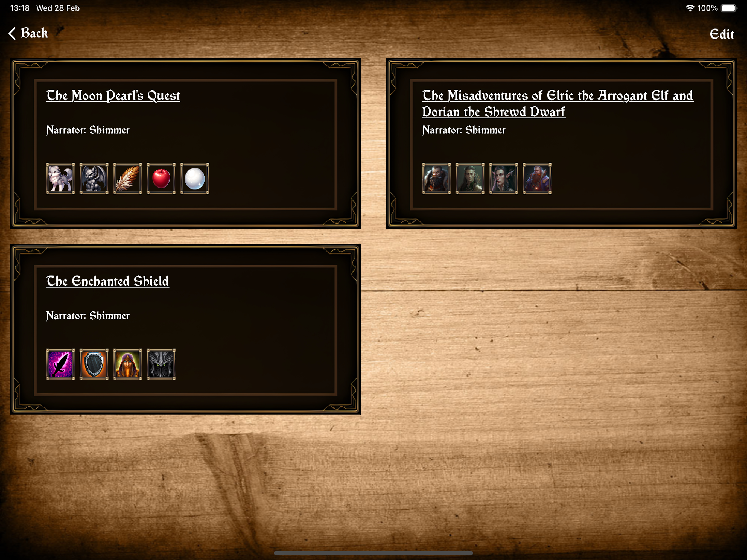
Task: Tap the dark horned knight icon
Action: click(161, 364)
